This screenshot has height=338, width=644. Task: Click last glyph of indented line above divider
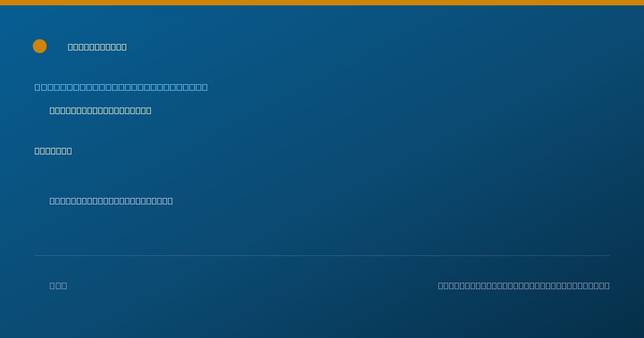(x=170, y=201)
